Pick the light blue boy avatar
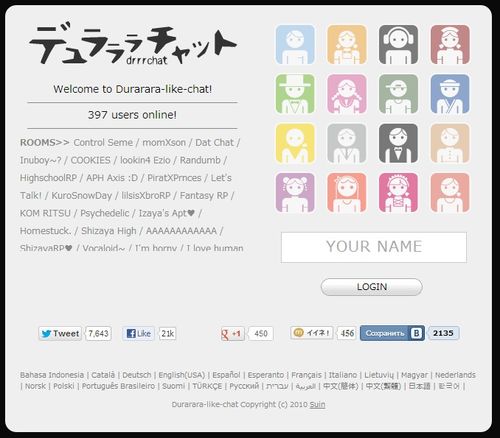The image size is (500, 438). (295, 44)
